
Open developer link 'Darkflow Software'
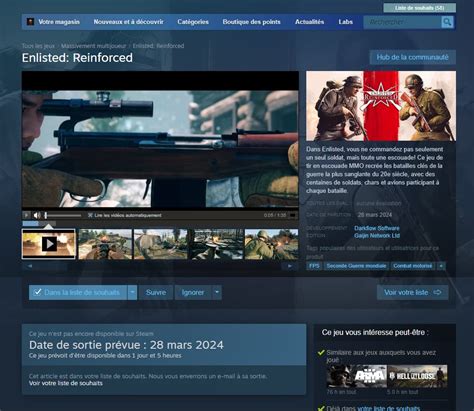pos(377,228)
